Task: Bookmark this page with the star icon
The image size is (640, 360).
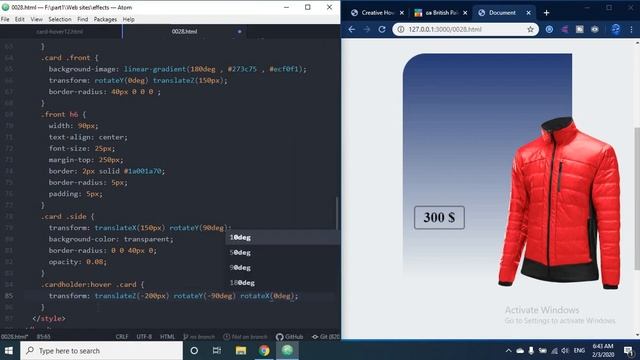Action: tap(530, 29)
